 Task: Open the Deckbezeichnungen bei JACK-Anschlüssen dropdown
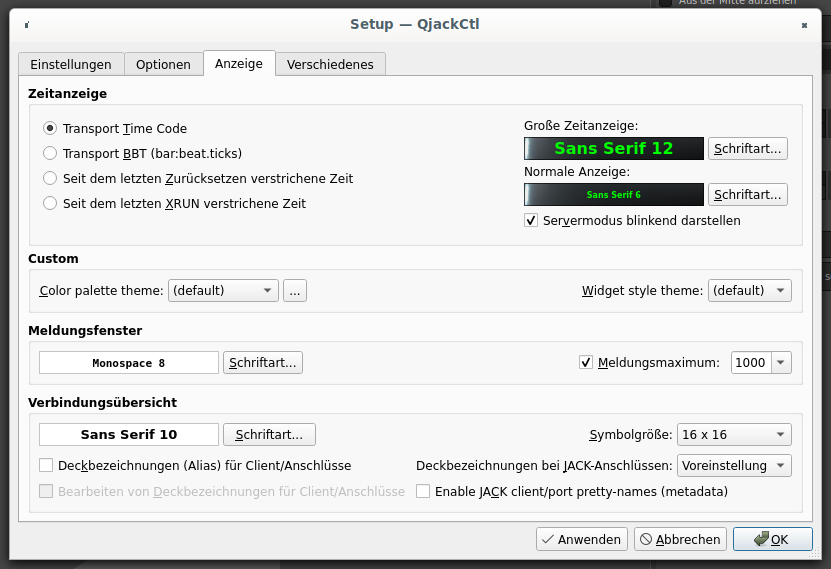tap(733, 466)
